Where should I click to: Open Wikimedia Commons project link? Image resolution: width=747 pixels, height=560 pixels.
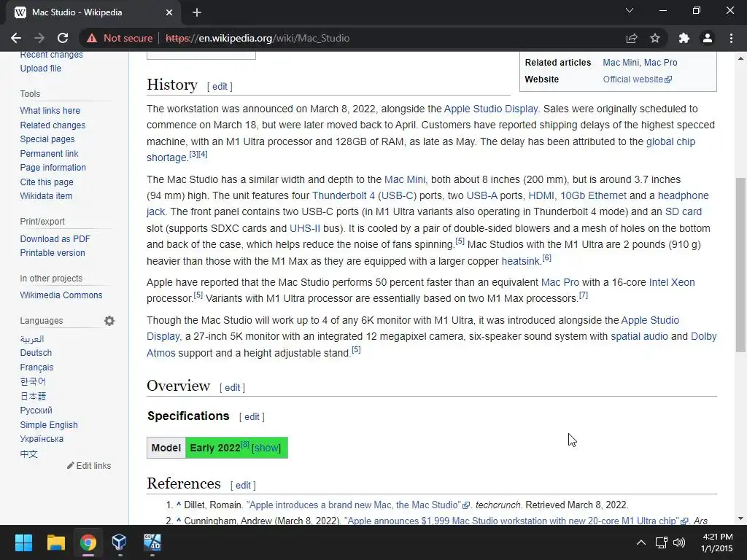pos(61,295)
